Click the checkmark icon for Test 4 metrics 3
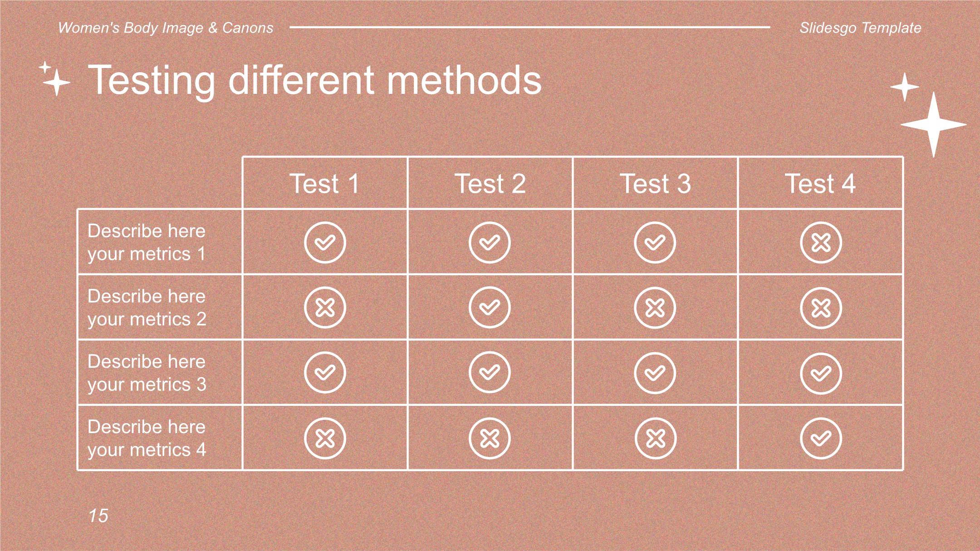The height and width of the screenshot is (551, 980). coord(821,373)
